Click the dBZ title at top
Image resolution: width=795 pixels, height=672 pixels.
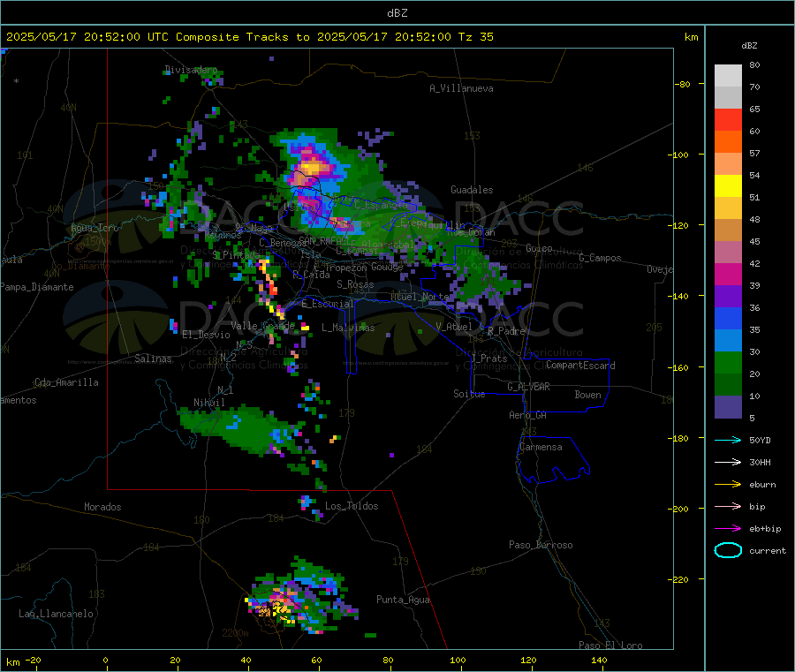pyautogui.click(x=397, y=13)
